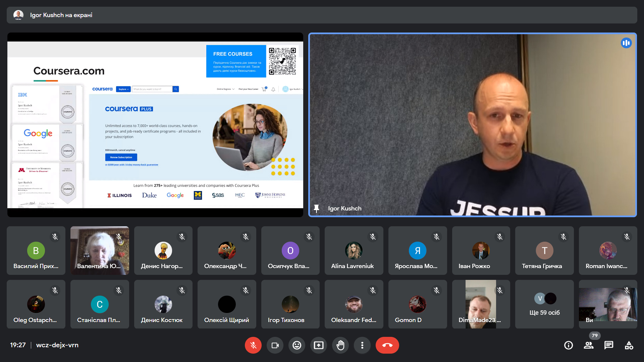Show the participants list people icon
644x362 pixels.
tap(589, 345)
